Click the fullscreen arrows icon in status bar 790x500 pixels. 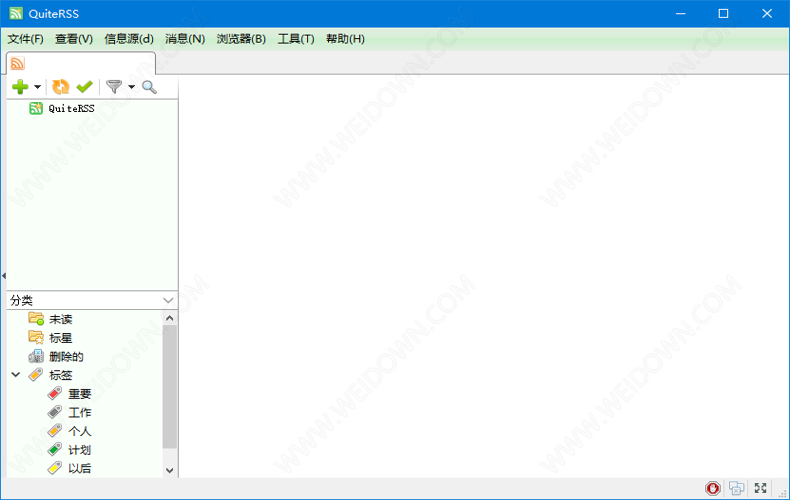coord(761,488)
